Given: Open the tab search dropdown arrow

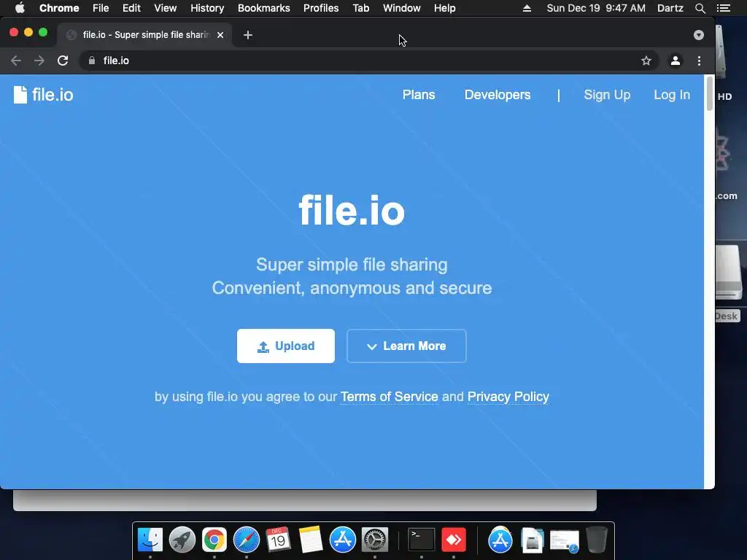Looking at the screenshot, I should click(698, 35).
